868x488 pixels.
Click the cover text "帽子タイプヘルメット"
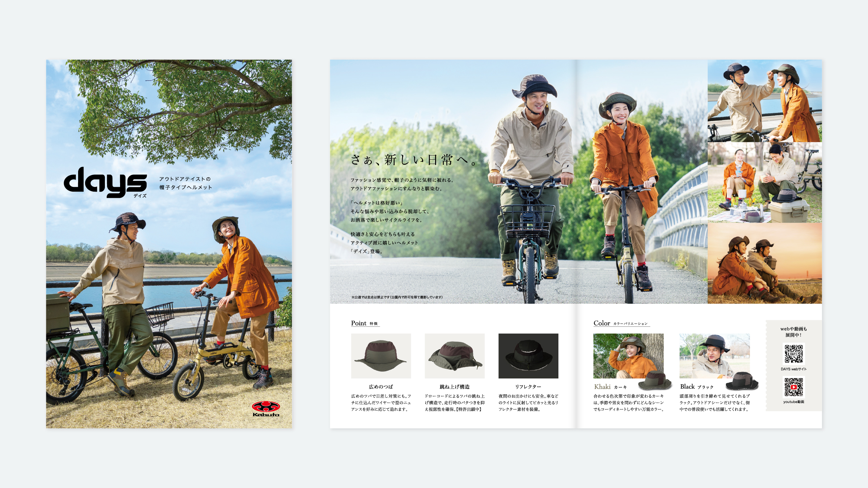[x=186, y=187]
